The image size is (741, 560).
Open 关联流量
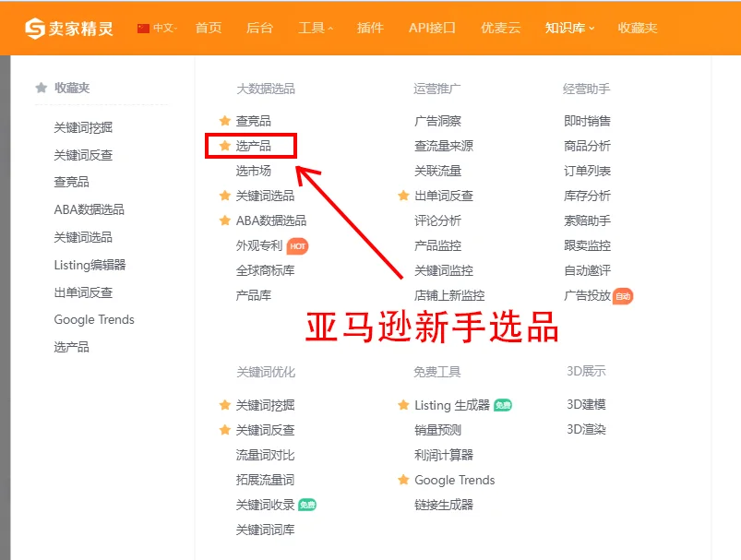pyautogui.click(x=437, y=171)
